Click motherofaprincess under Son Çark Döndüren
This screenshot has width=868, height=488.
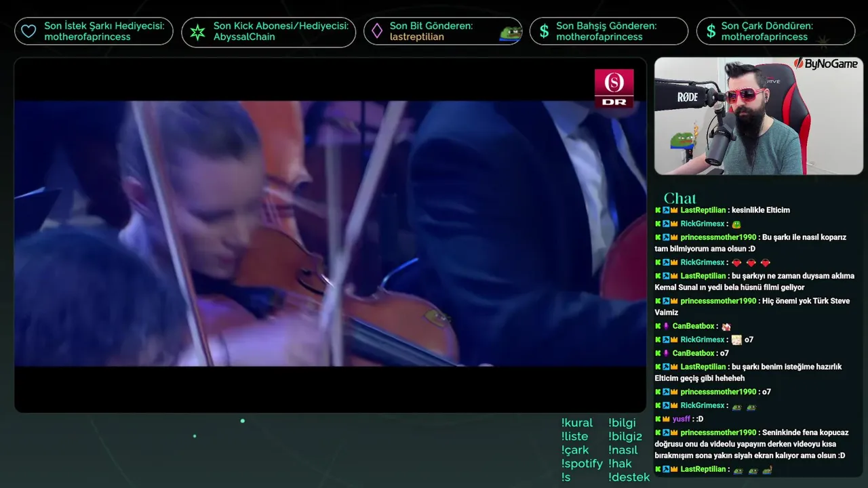pos(764,37)
